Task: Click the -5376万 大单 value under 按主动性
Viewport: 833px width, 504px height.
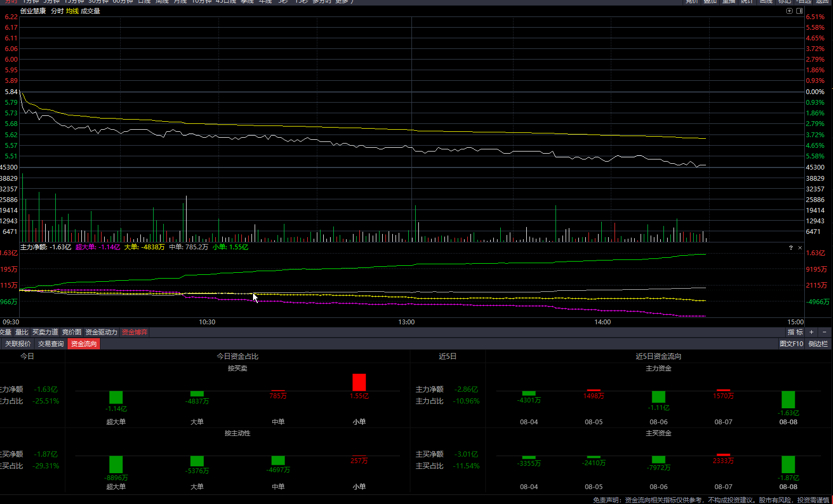Action: [x=197, y=471]
